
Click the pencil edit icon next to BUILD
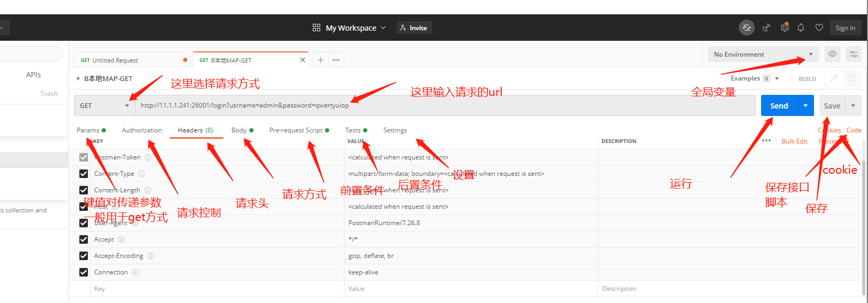point(834,78)
